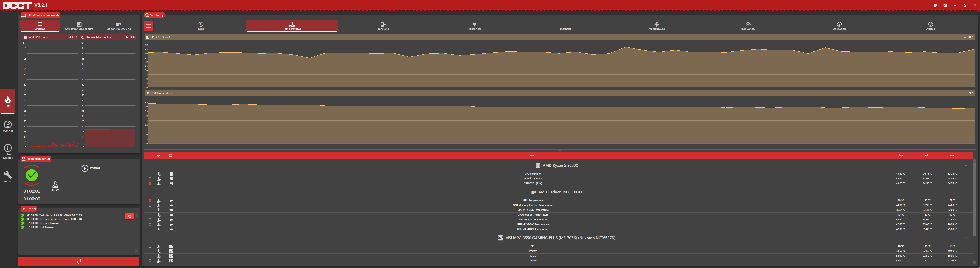
Task: Switch to the Ventilateurs tab
Action: tap(657, 26)
